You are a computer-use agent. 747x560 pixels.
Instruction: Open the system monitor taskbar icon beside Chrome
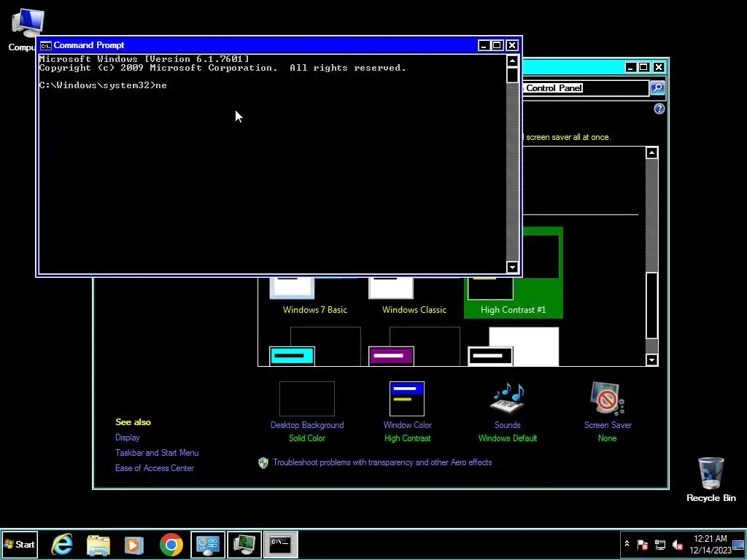coord(244,545)
